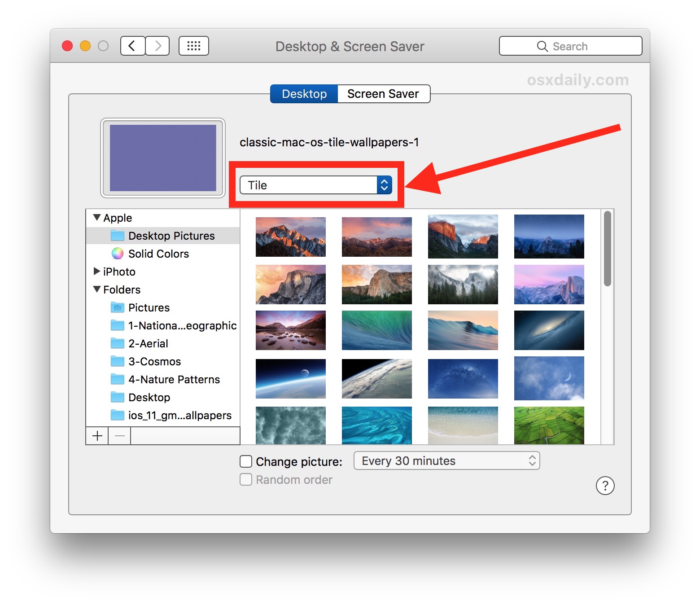
Task: Select the Desktop tab
Action: 304,94
